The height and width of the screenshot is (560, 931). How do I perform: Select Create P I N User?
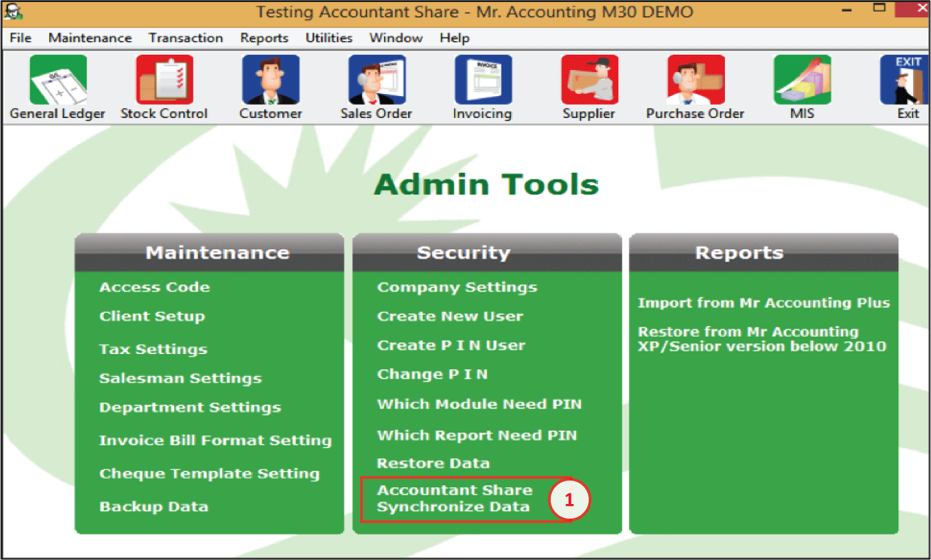[451, 345]
